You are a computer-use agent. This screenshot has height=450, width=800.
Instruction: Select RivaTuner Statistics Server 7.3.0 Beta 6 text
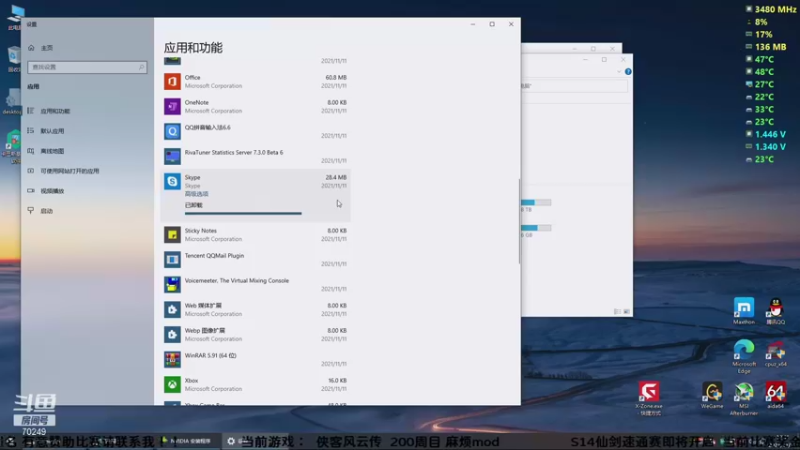click(x=234, y=153)
